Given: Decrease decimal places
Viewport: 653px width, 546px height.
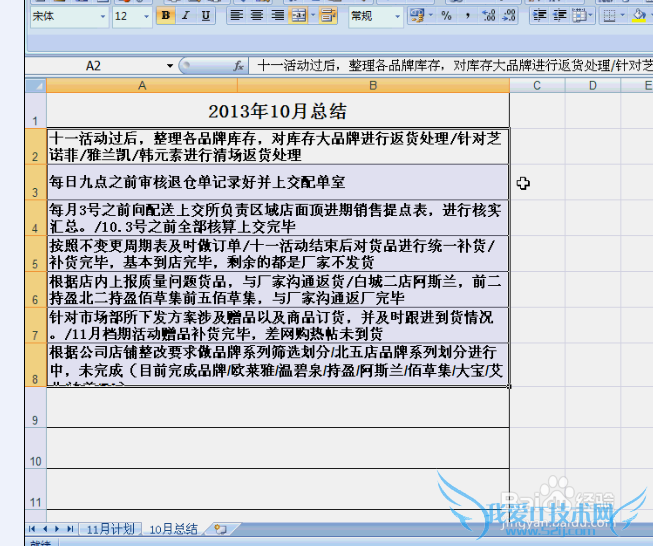Looking at the screenshot, I should (508, 16).
